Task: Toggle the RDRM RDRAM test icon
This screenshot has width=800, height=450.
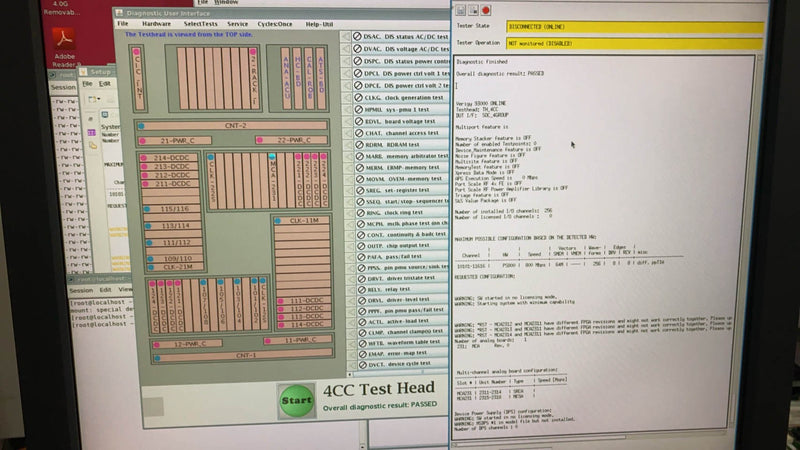Action: pos(359,144)
